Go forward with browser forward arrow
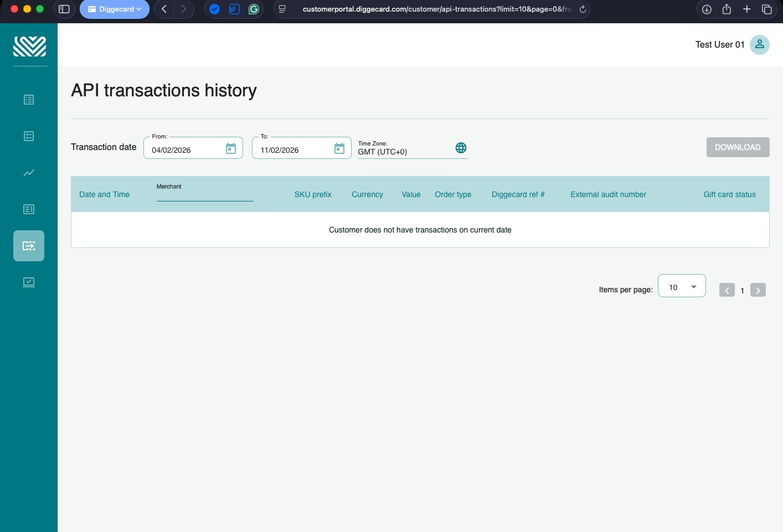This screenshot has height=532, width=783. (x=183, y=9)
